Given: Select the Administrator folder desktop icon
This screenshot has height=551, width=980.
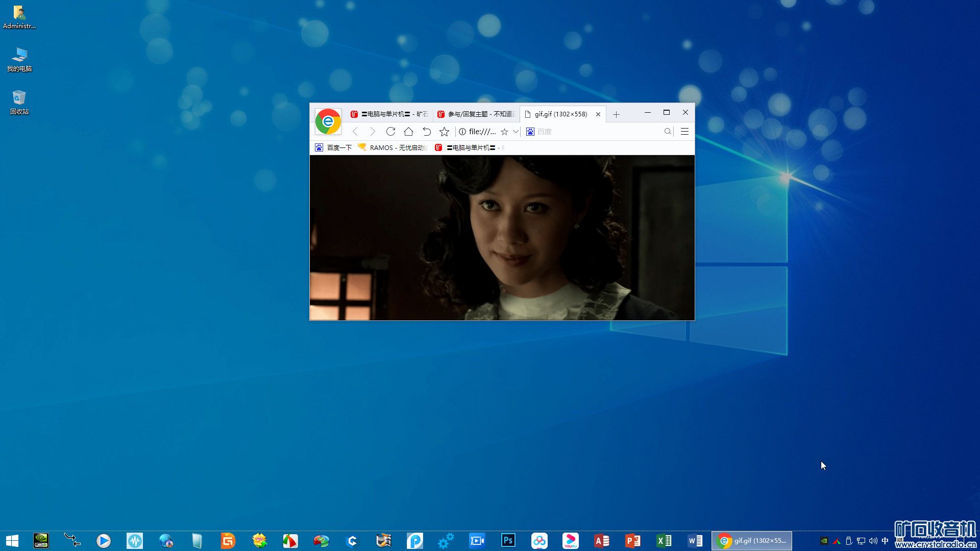Looking at the screenshot, I should click(19, 17).
